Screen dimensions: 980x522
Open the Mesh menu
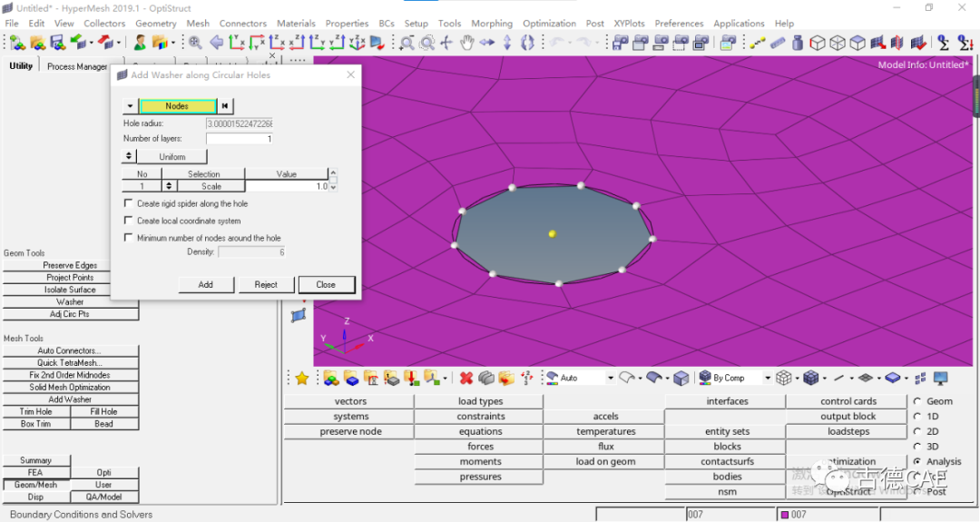tap(198, 24)
